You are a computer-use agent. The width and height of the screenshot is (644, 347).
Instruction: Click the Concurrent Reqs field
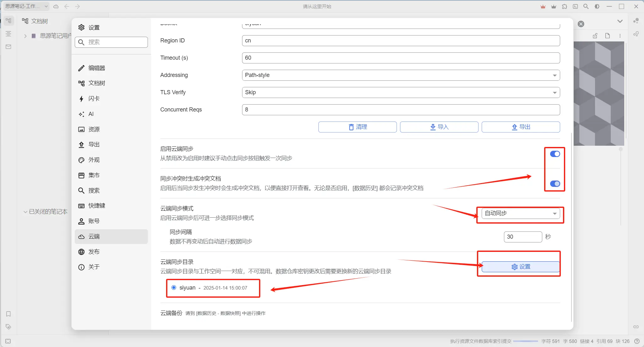401,110
